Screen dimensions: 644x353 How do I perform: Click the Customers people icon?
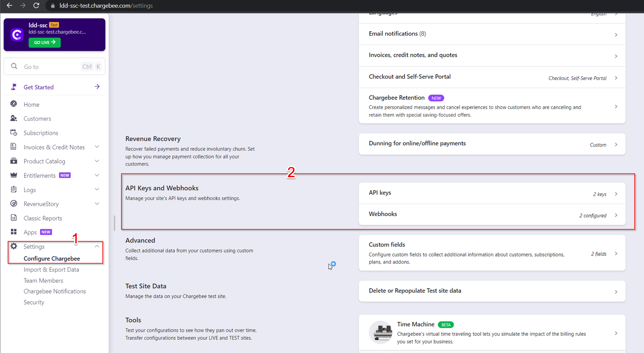tap(14, 118)
